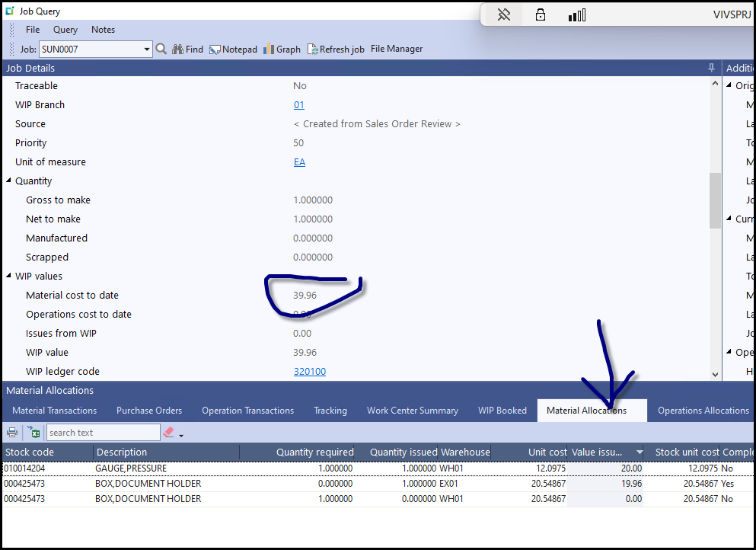Click the magnifier search icon beside Job field
The image size is (756, 550).
(161, 50)
